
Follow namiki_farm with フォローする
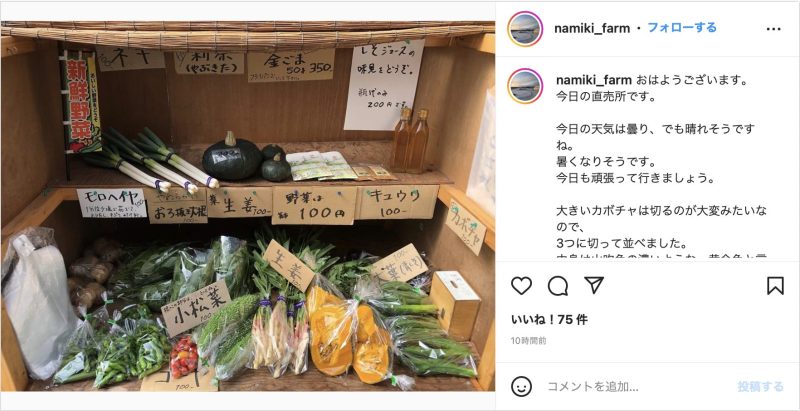coord(682,28)
